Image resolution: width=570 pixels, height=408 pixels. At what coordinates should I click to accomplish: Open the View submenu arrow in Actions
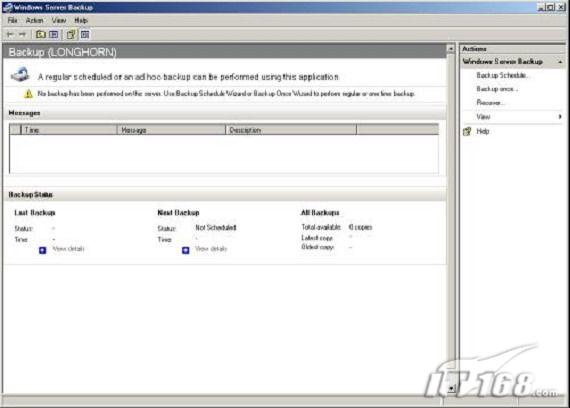click(x=560, y=117)
